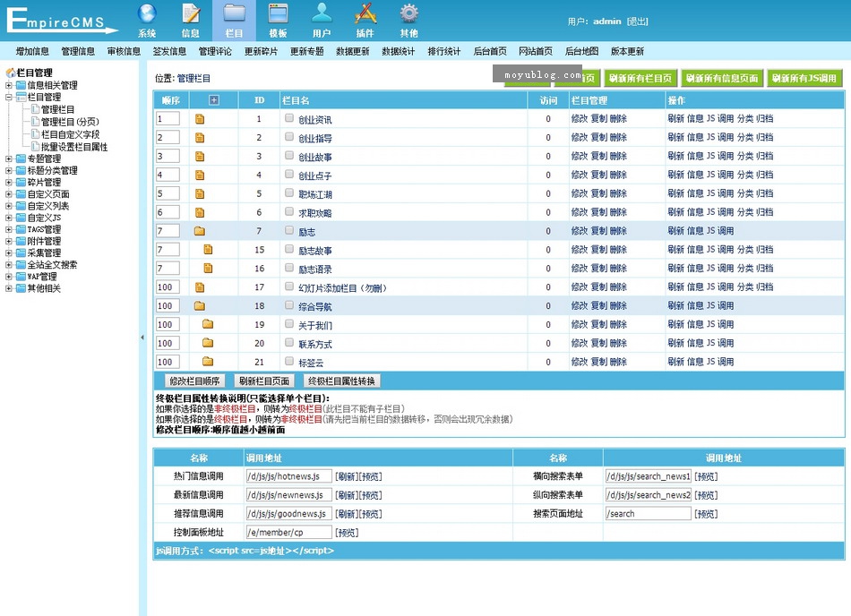Click 预览 link beside /e/member/cp
Viewport: 851px width, 616px height.
[x=347, y=533]
